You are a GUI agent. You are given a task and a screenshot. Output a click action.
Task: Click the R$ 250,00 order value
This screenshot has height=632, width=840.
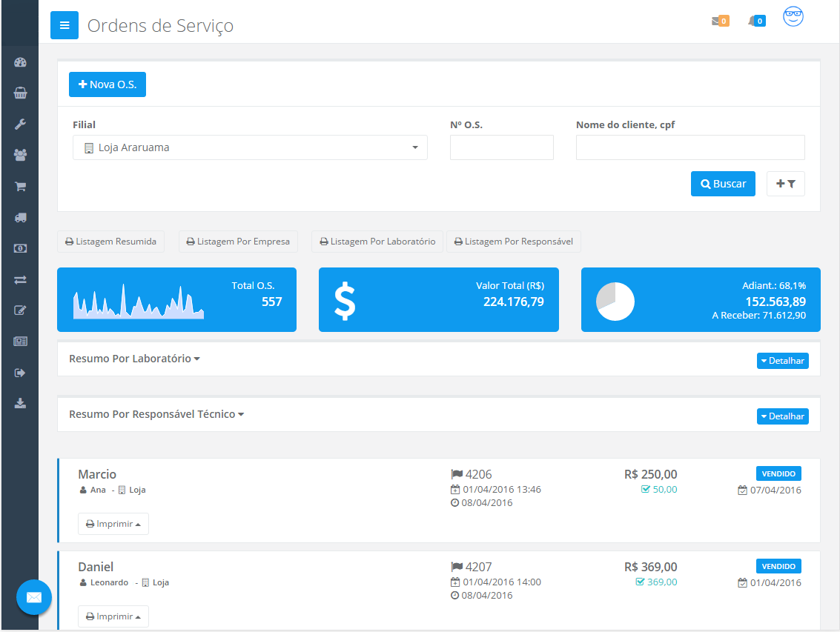coord(650,474)
